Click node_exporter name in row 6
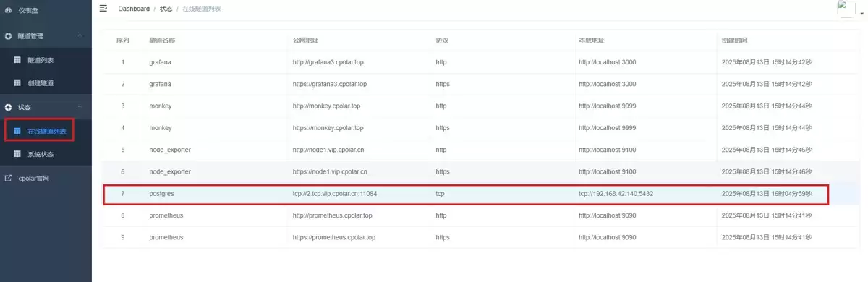Image resolution: width=868 pixels, height=282 pixels. (x=170, y=171)
